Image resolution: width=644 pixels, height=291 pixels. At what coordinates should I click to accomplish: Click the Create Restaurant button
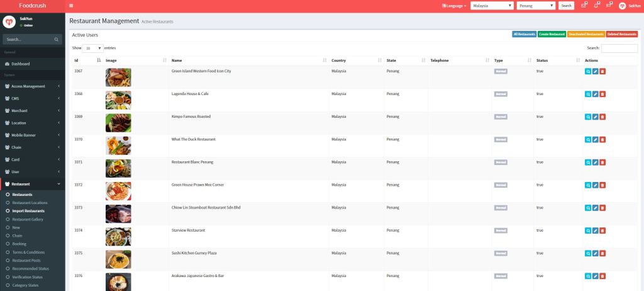tap(552, 34)
